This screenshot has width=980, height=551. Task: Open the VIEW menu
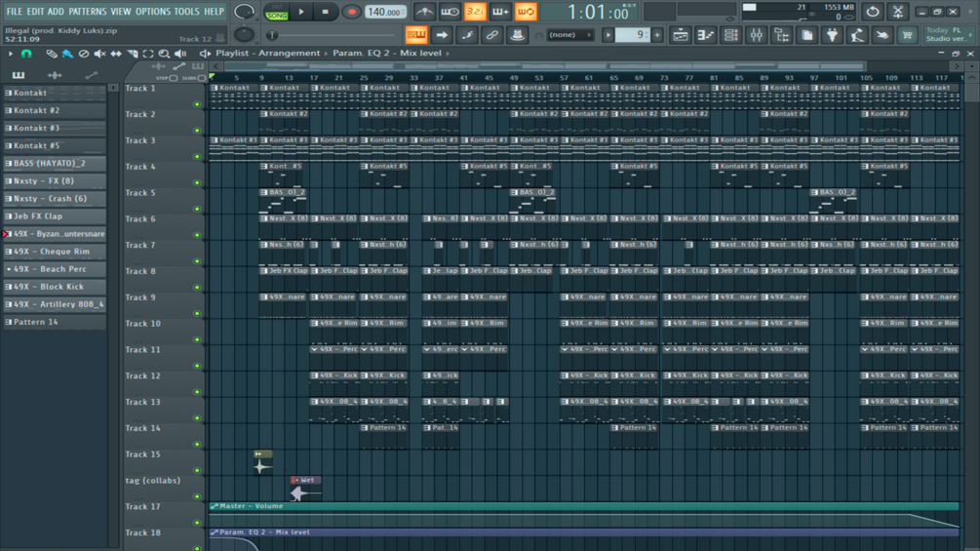[121, 12]
